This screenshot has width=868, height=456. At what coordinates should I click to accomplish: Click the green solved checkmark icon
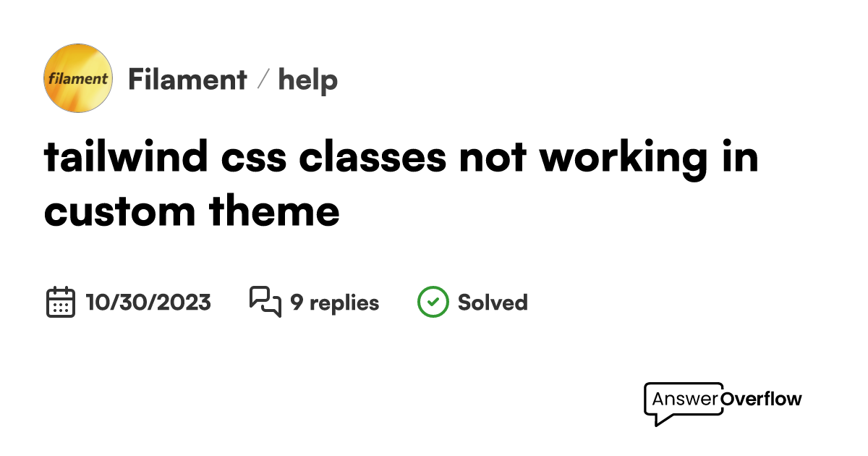point(433,302)
